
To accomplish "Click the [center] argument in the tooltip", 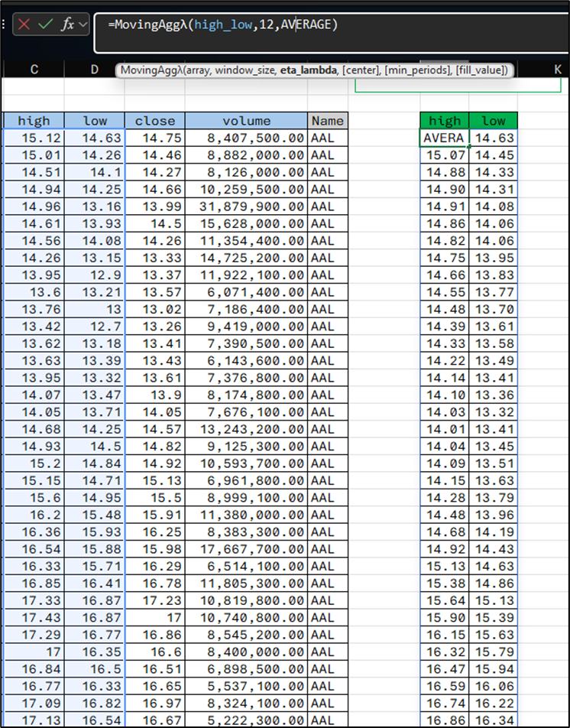I will (360, 70).
